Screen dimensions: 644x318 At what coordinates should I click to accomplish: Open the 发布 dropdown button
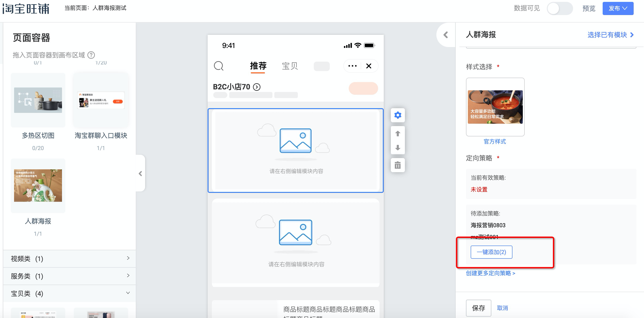coord(618,8)
